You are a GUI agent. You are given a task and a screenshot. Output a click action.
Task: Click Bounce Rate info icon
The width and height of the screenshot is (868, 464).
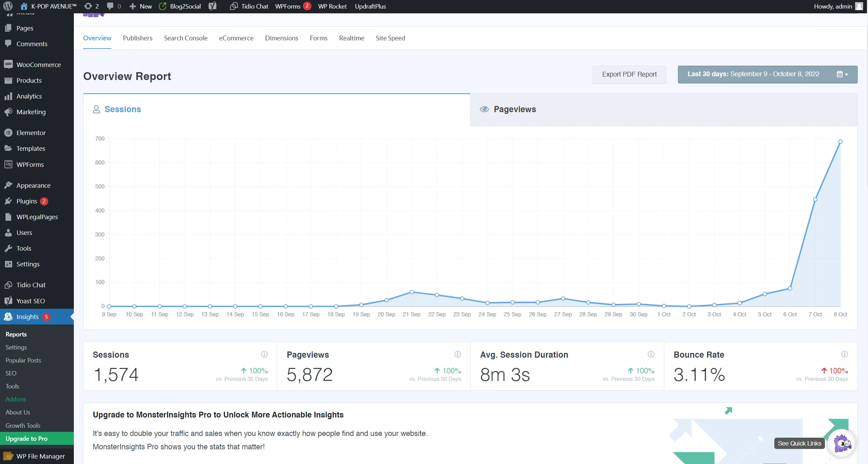tap(844, 354)
